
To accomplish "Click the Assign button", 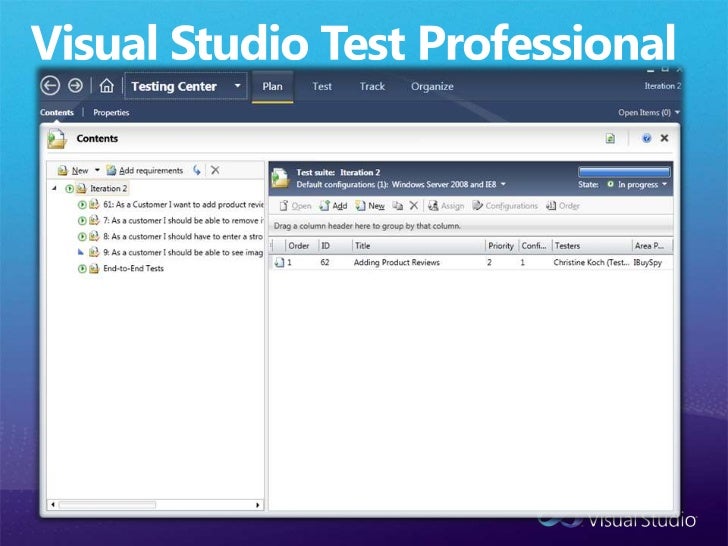I will point(446,206).
